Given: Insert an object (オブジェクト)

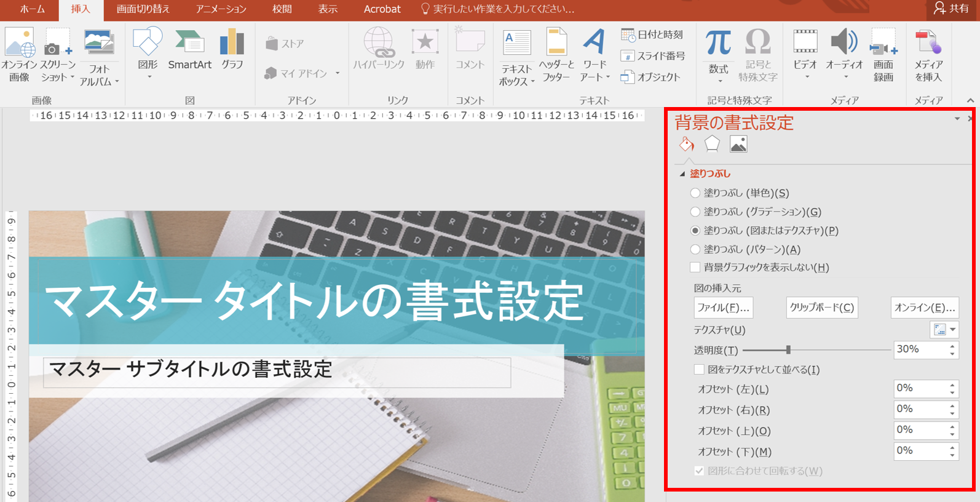Looking at the screenshot, I should [650, 77].
